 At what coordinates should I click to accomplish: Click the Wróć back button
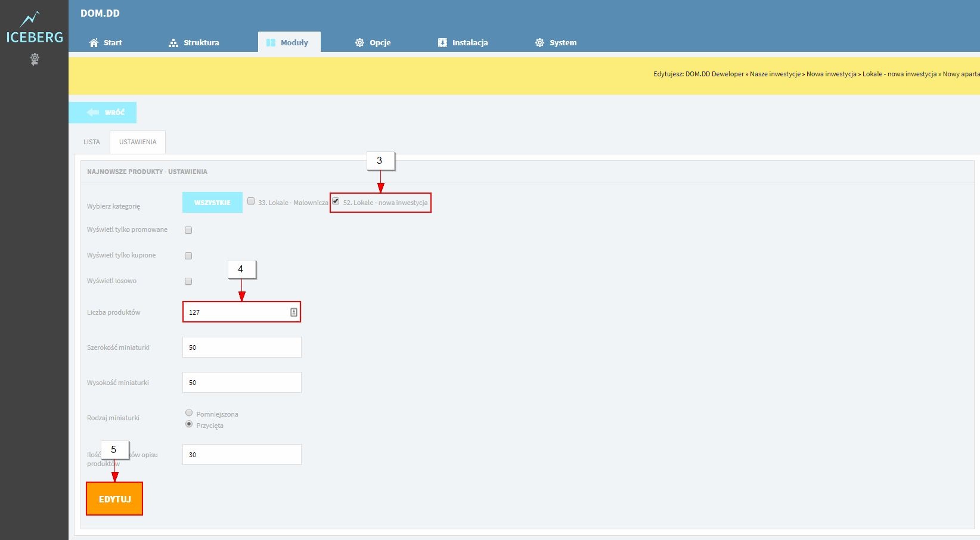coord(103,112)
